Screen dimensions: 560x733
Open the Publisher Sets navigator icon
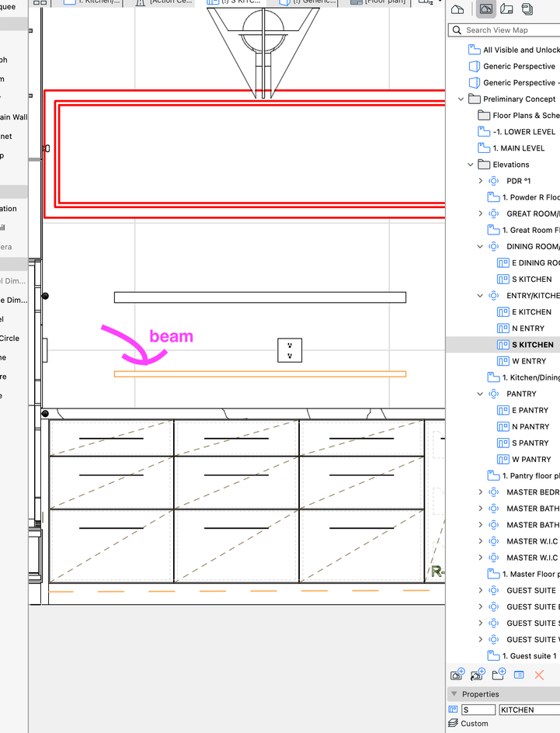[x=527, y=9]
